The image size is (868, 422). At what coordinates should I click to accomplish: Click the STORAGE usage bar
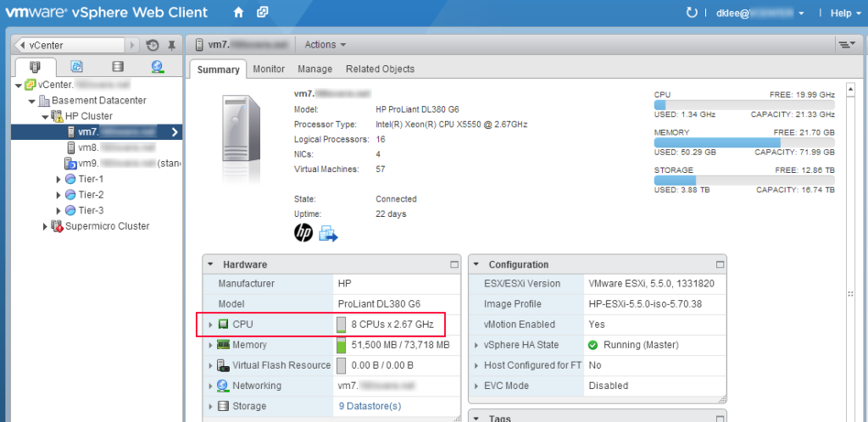(744, 180)
